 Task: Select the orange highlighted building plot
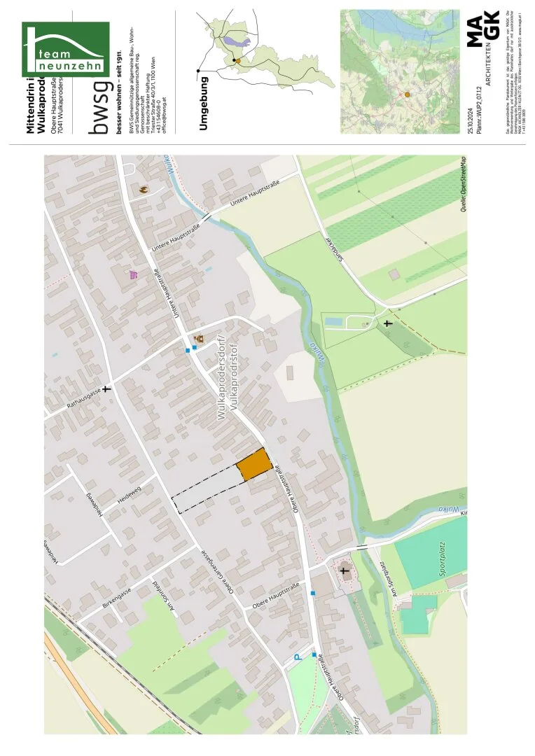click(x=253, y=464)
